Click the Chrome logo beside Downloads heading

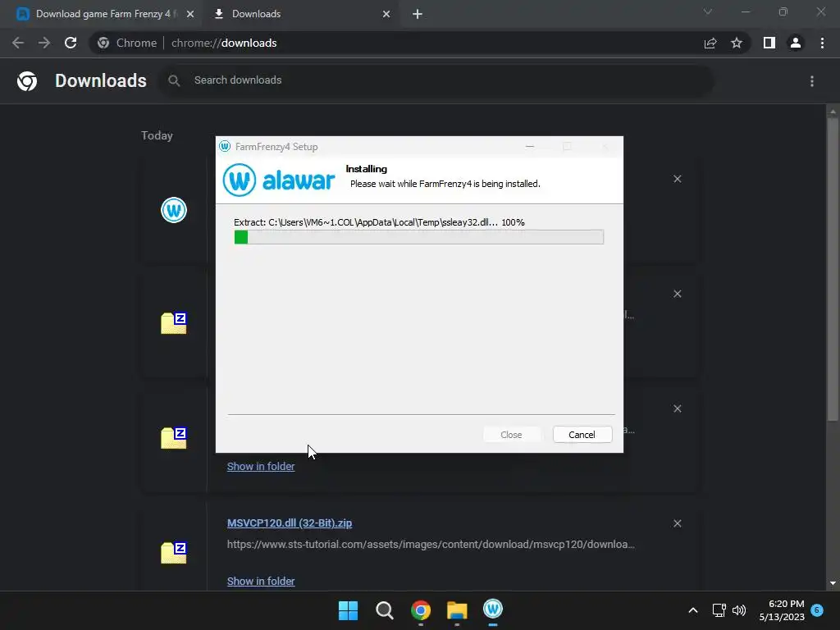(27, 81)
